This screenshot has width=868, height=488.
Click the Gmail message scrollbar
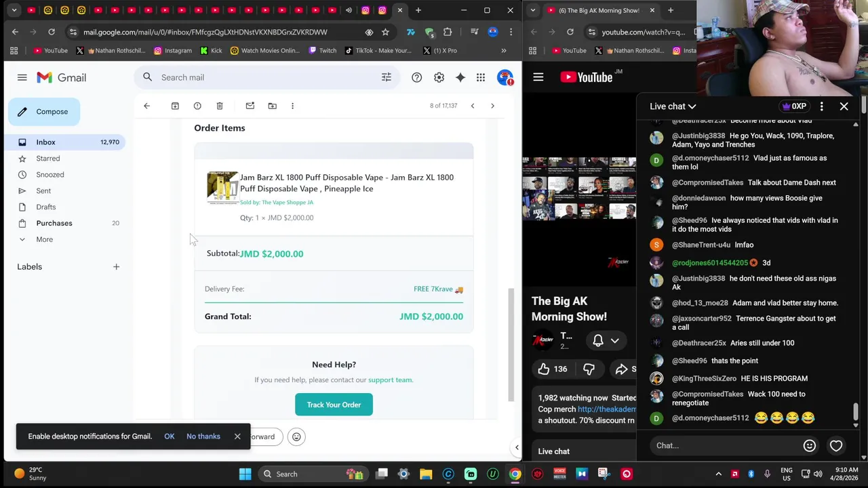[x=511, y=344]
